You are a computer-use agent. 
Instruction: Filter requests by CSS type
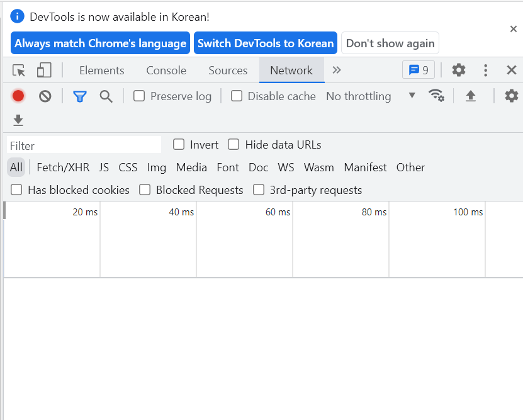click(x=128, y=167)
